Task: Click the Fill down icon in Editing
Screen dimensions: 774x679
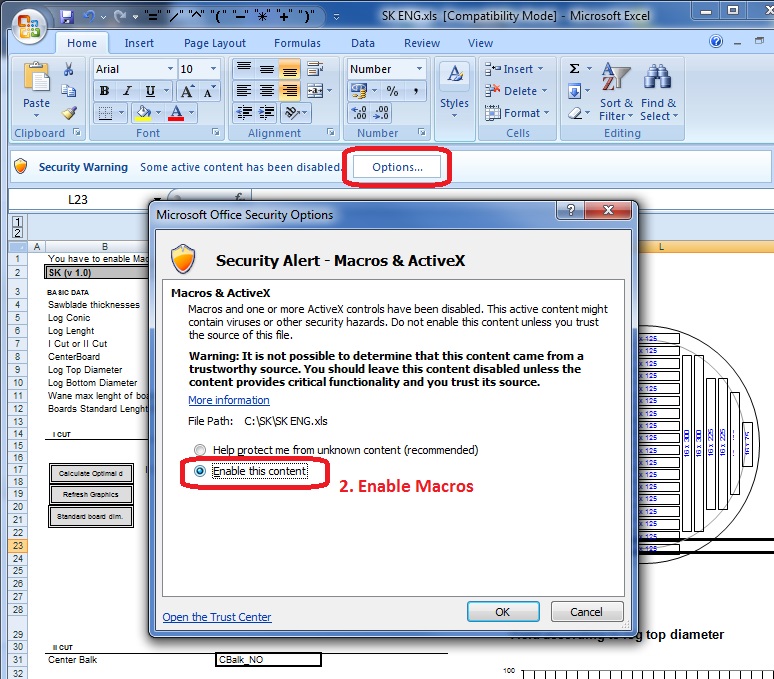Action: tap(575, 91)
